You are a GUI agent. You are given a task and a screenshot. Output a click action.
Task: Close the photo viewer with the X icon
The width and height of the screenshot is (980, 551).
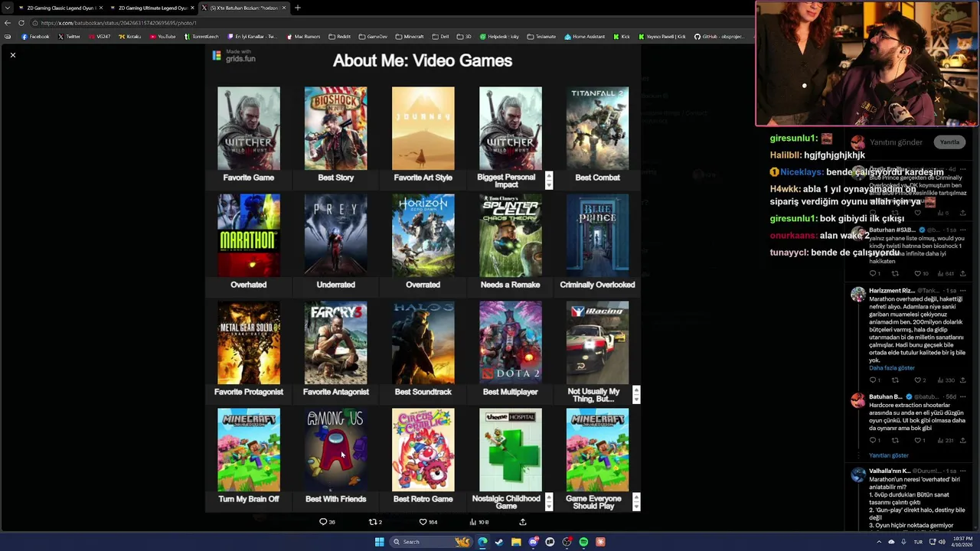click(x=13, y=55)
